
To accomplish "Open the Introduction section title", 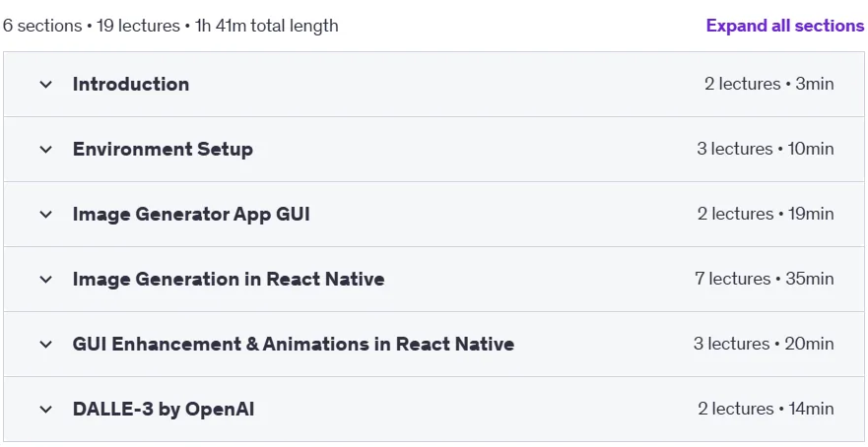I will coord(131,84).
